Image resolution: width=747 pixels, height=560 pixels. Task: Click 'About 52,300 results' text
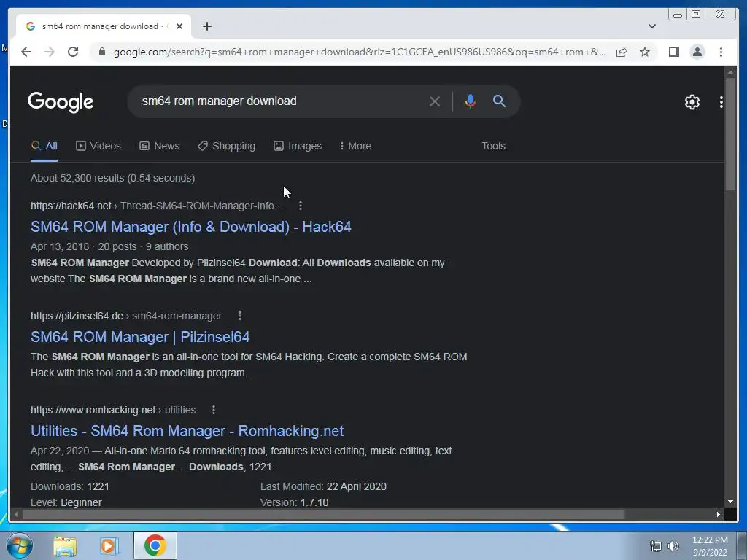point(113,178)
